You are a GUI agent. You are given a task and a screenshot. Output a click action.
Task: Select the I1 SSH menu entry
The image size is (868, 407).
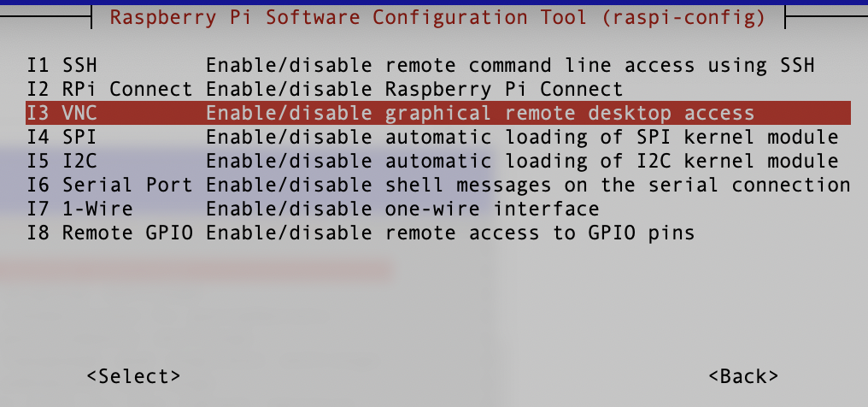[x=438, y=65]
